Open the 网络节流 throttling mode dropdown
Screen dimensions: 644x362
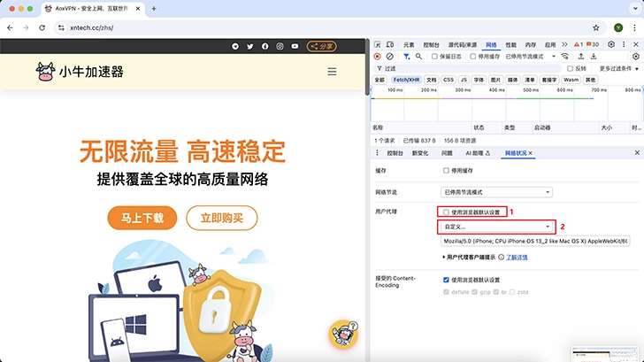496,191
